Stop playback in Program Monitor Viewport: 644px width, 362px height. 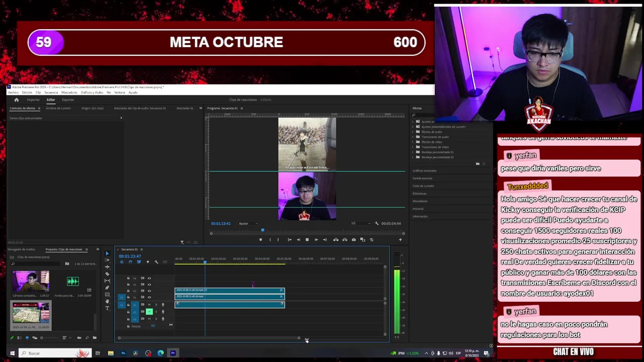coord(307,240)
